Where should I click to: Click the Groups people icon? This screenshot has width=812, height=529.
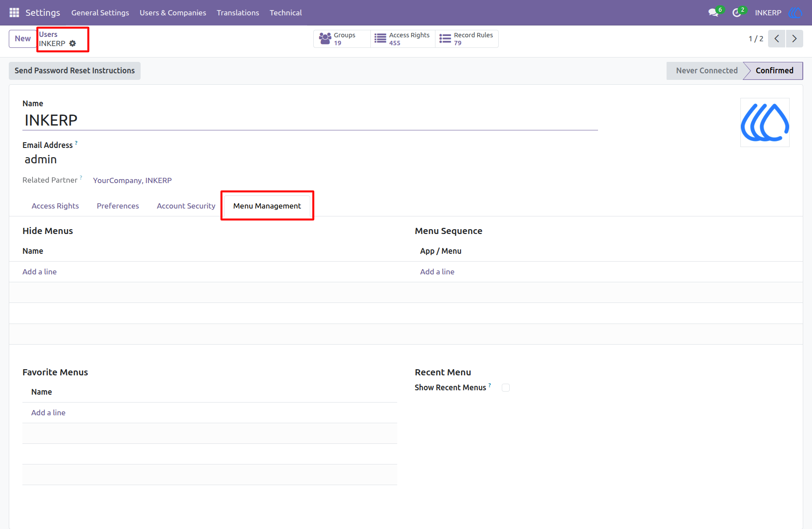point(325,39)
